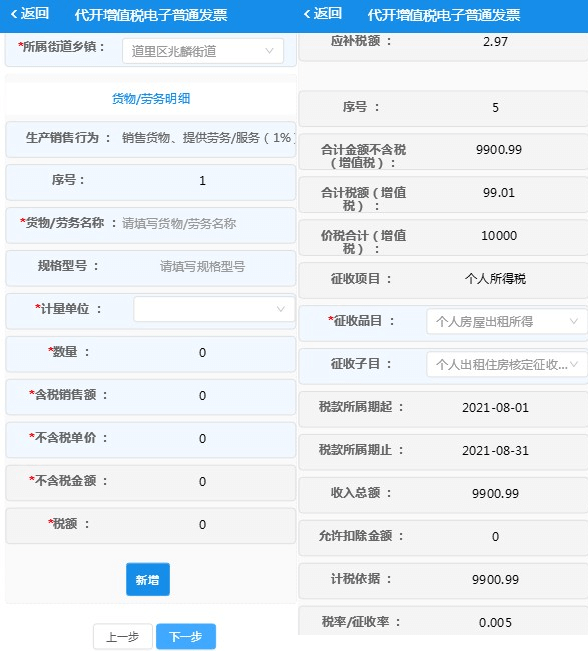Open the 所属街道乡镇 dropdown
588x658 pixels.
pos(203,51)
